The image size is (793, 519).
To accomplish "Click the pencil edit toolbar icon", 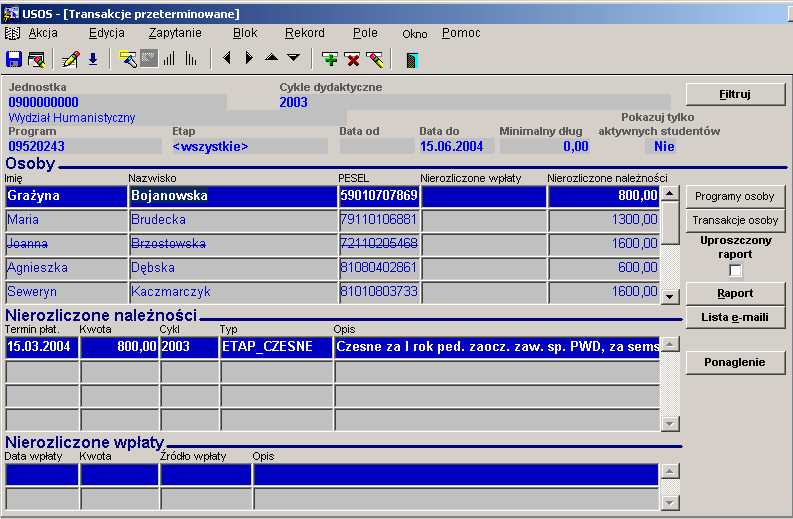I will [70, 59].
